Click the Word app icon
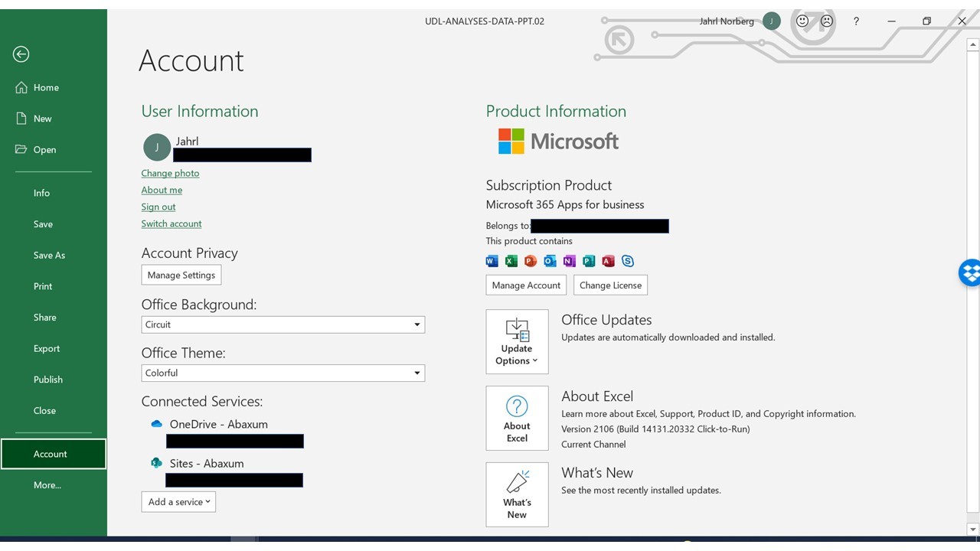 click(492, 261)
